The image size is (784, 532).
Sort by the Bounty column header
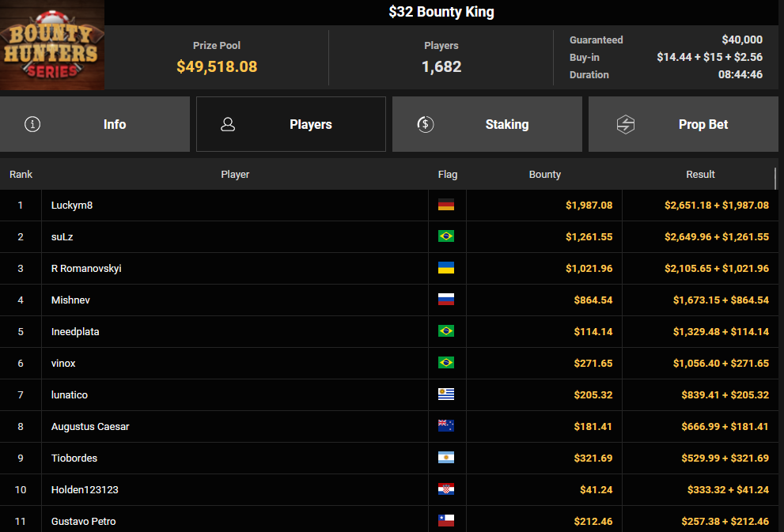point(544,175)
